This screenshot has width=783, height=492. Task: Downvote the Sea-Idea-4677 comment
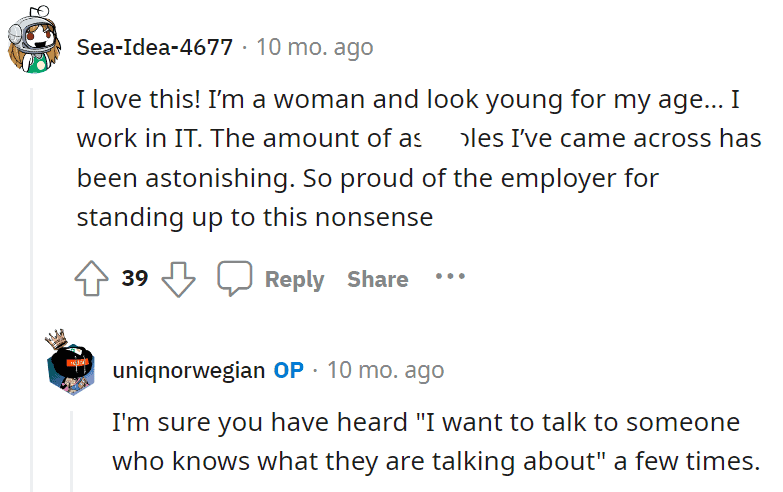(x=178, y=279)
